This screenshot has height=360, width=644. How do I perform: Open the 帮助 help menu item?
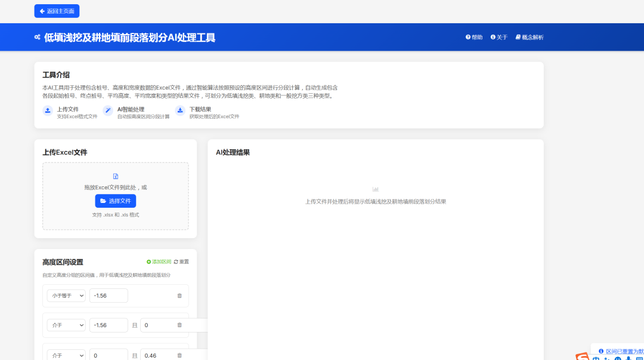click(474, 37)
